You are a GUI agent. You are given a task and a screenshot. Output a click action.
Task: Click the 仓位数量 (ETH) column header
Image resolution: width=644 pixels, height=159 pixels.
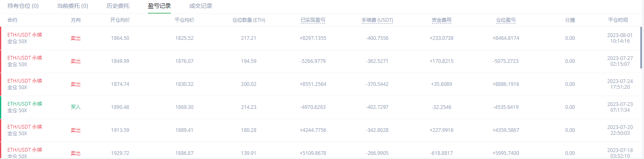(x=249, y=20)
